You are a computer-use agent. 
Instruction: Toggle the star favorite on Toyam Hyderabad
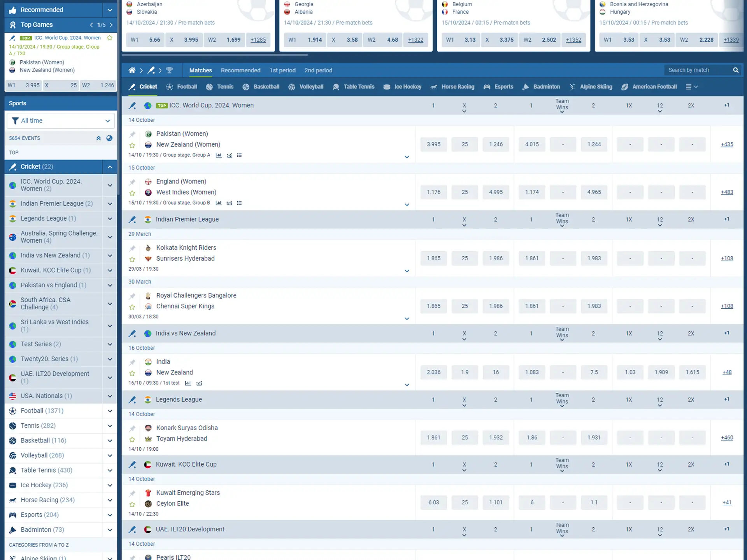point(132,438)
